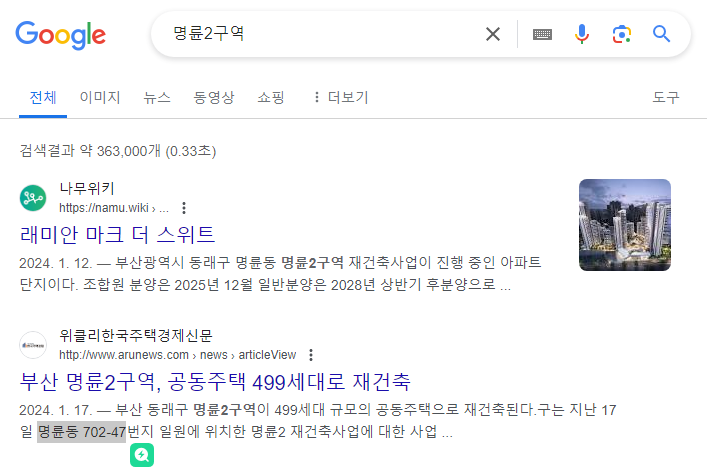
Task: Click the 위클리한국주택경제신문 favicon
Action: [x=33, y=345]
